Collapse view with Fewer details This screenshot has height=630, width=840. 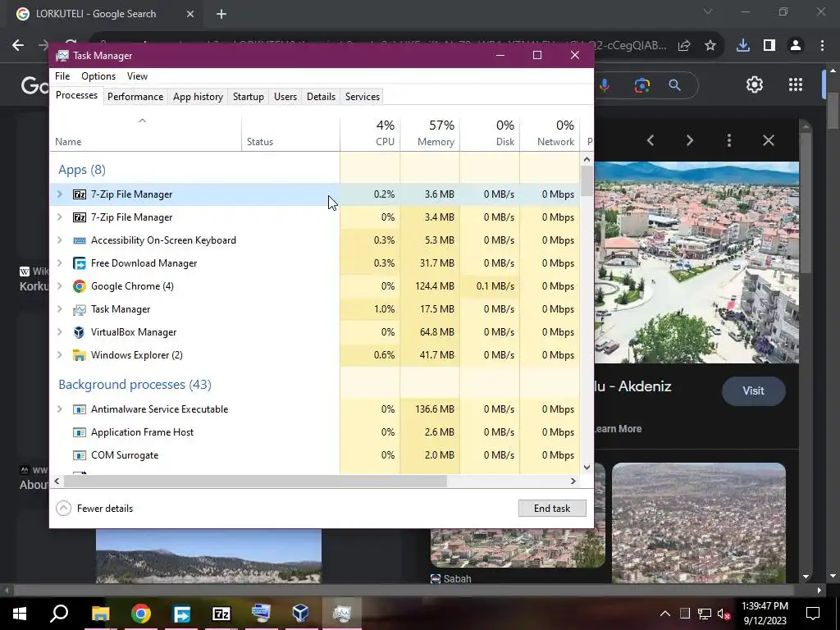pyautogui.click(x=95, y=509)
